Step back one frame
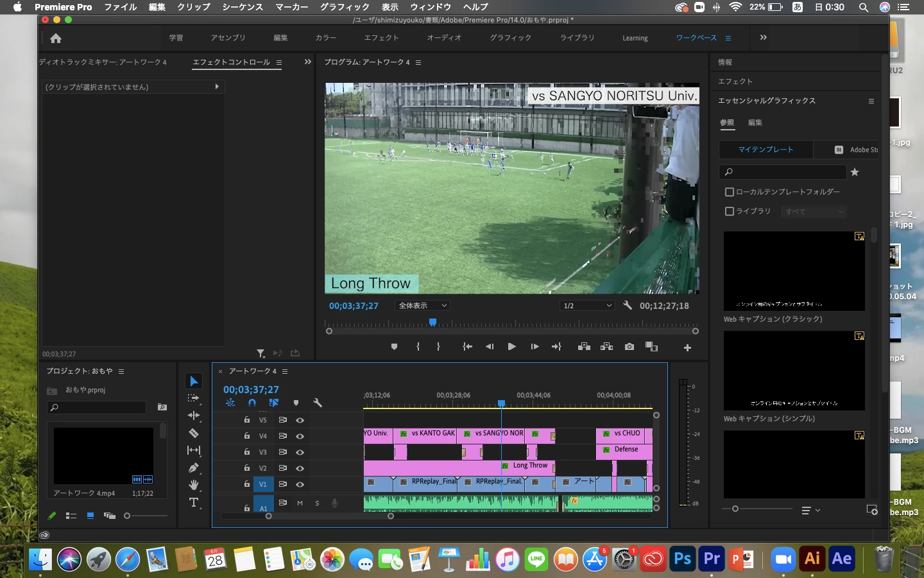Image resolution: width=924 pixels, height=578 pixels. [490, 347]
